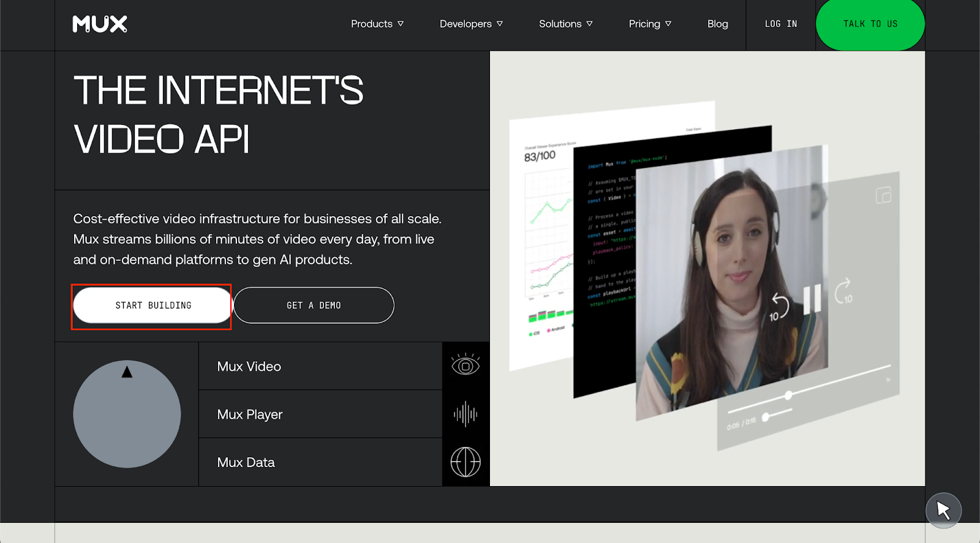This screenshot has width=980, height=543.
Task: Click the globe icon beside Mux Data
Action: pyautogui.click(x=466, y=462)
